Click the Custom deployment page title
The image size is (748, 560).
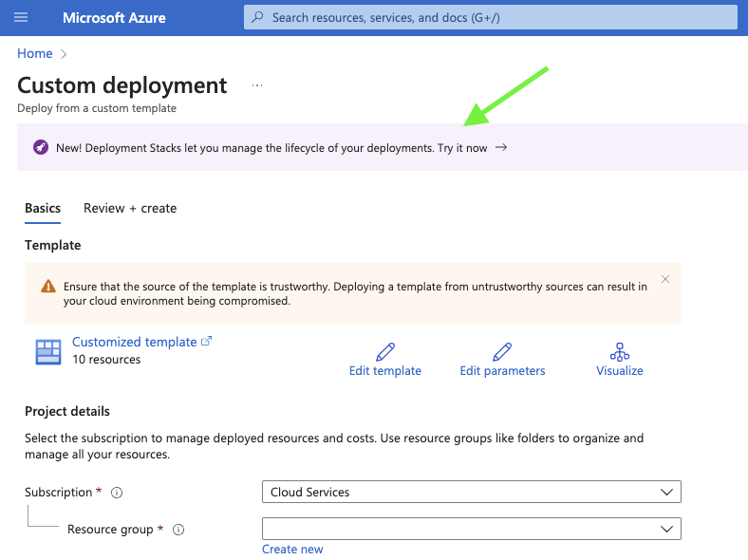[122, 85]
